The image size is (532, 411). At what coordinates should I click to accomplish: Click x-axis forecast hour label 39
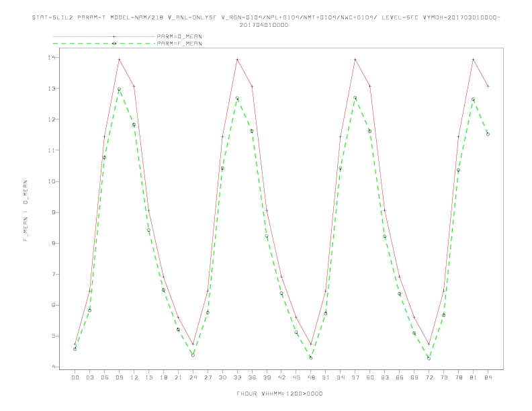click(267, 377)
